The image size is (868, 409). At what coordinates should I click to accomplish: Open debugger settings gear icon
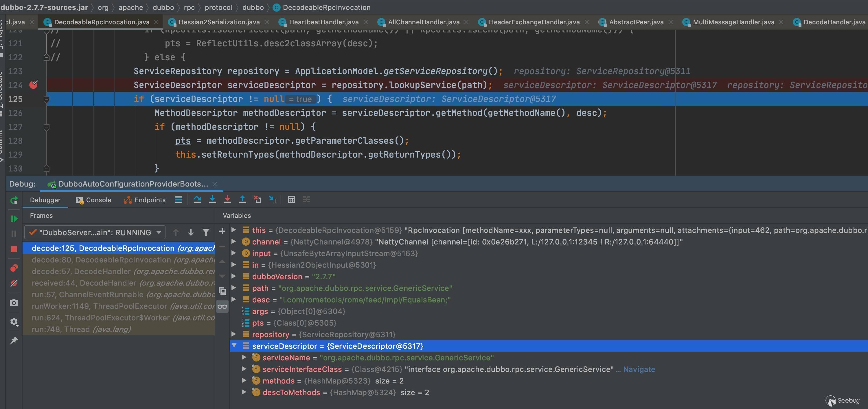[x=14, y=322]
